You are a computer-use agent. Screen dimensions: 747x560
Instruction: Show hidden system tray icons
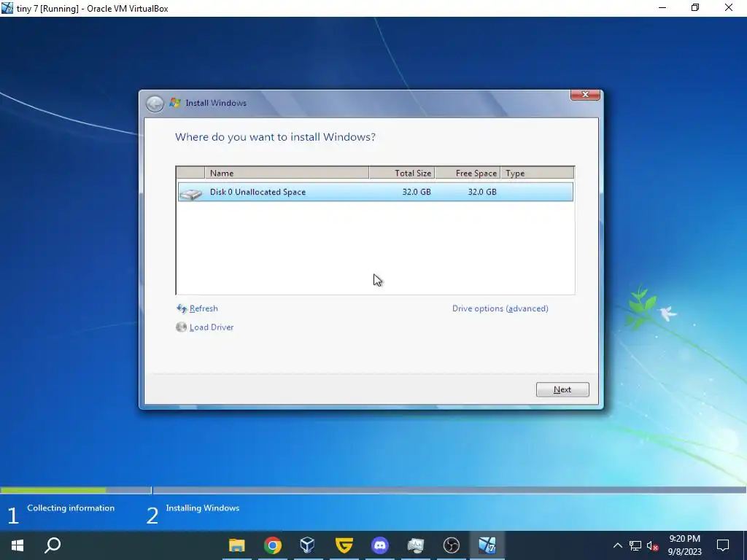(617, 545)
